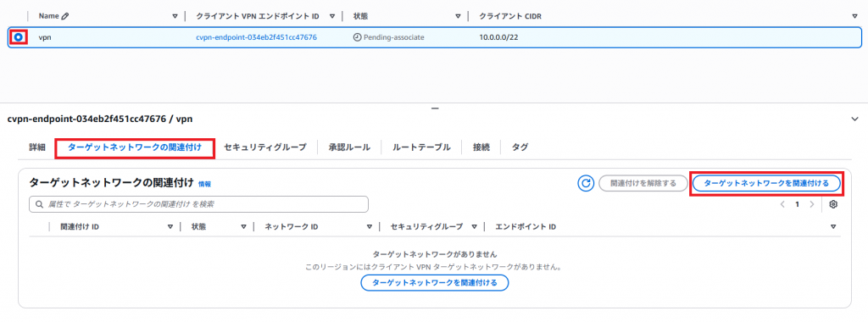Click top ターゲットネットワークを関連付ける button

tap(766, 183)
